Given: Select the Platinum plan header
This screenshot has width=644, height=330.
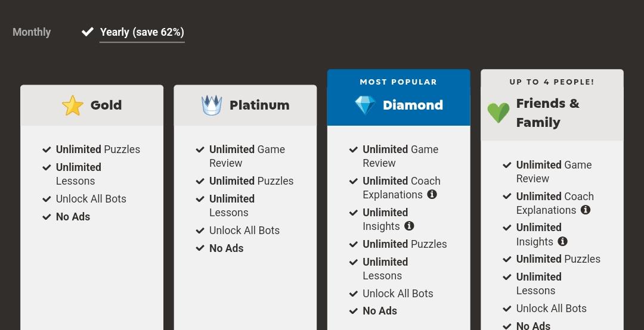Looking at the screenshot, I should coord(245,105).
